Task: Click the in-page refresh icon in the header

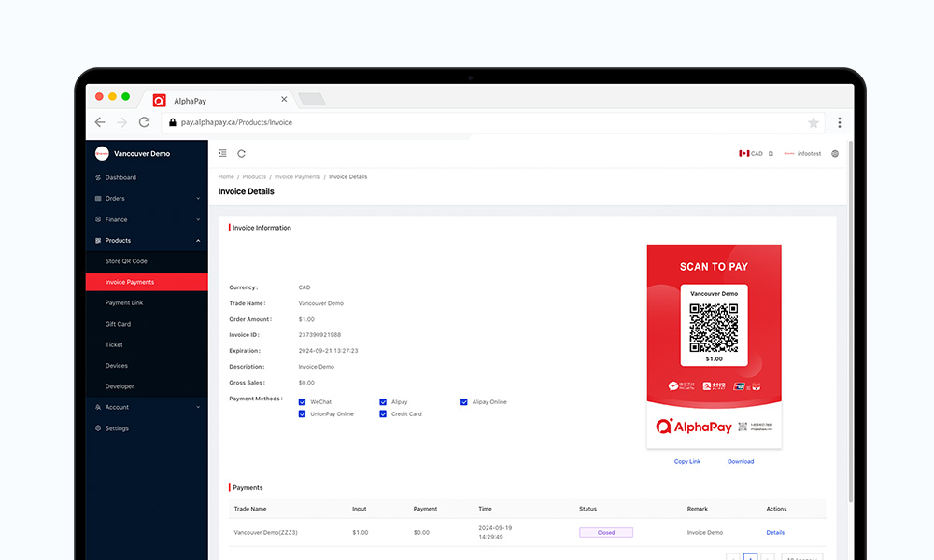Action: [241, 154]
